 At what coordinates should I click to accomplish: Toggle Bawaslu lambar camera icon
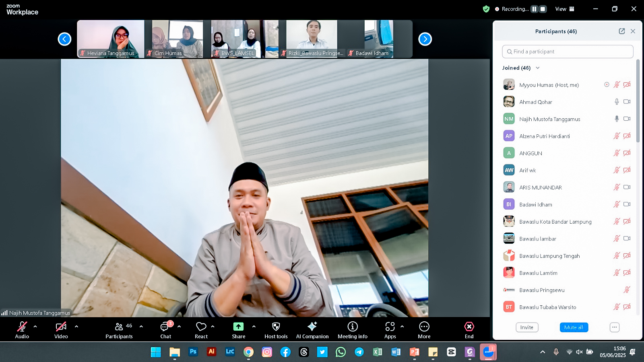pyautogui.click(x=627, y=239)
